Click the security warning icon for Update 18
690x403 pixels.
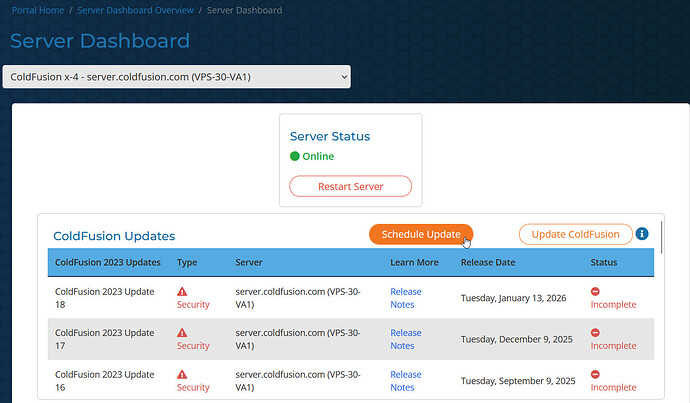click(182, 292)
